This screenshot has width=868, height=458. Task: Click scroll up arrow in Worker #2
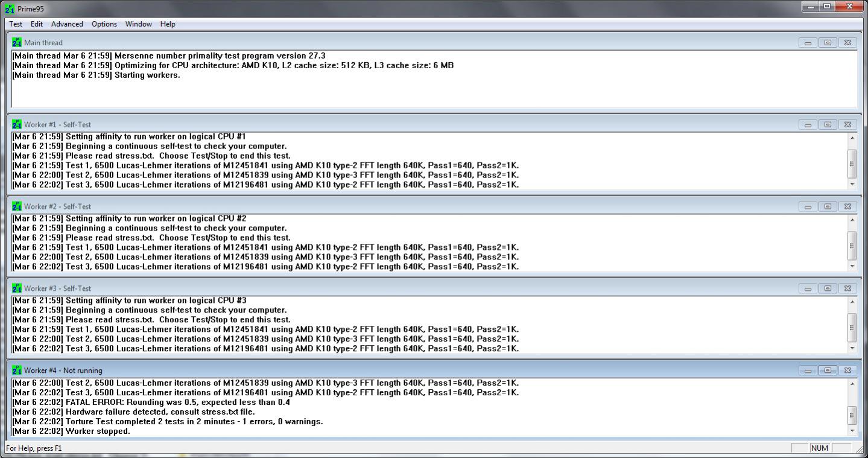852,220
